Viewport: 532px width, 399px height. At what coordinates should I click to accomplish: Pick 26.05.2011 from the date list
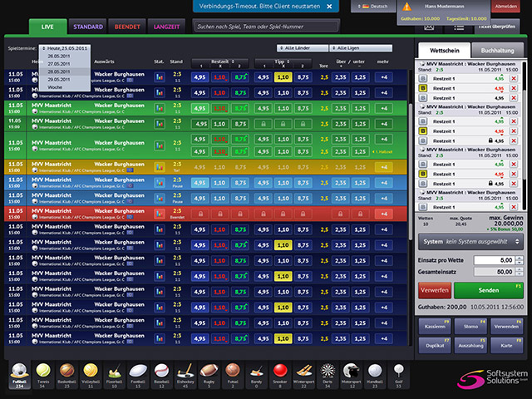coord(59,57)
